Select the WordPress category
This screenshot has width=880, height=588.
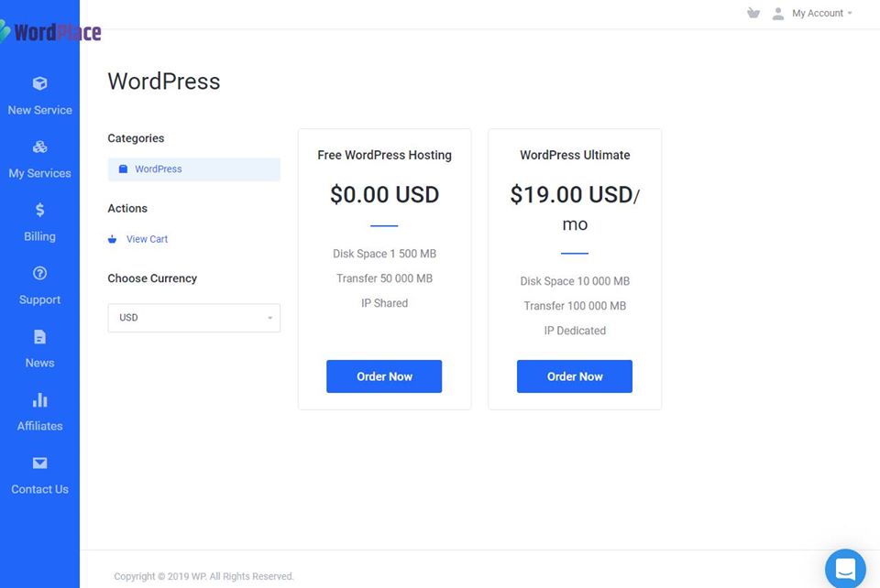[x=158, y=169]
